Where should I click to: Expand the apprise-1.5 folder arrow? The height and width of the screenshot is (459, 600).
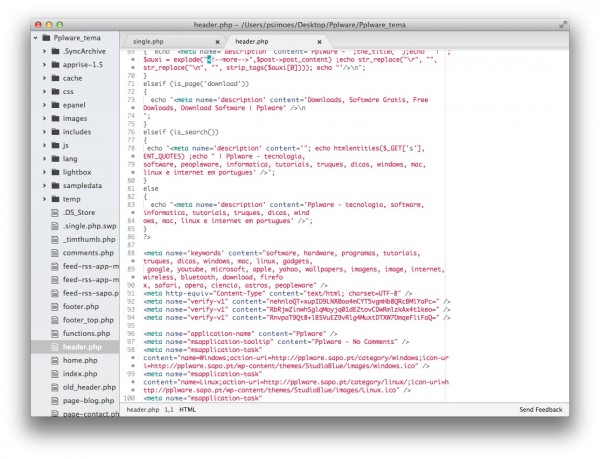(44, 65)
